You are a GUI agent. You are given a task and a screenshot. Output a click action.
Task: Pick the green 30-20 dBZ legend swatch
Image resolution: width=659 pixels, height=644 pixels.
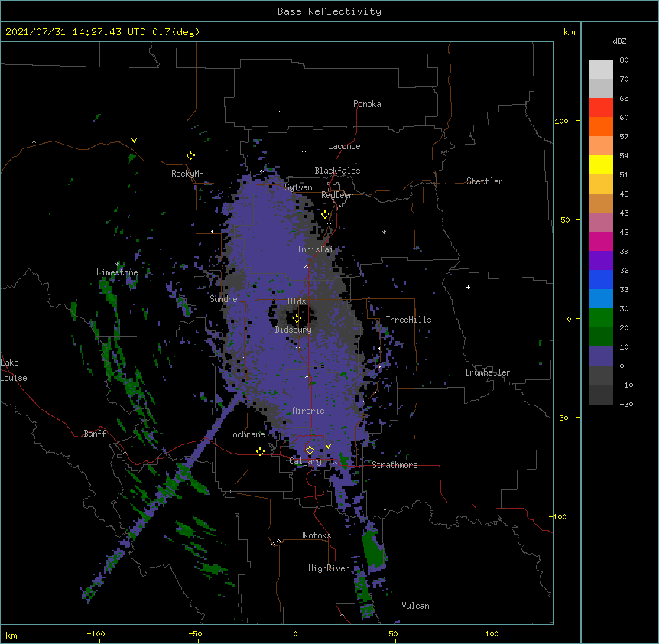(x=601, y=318)
